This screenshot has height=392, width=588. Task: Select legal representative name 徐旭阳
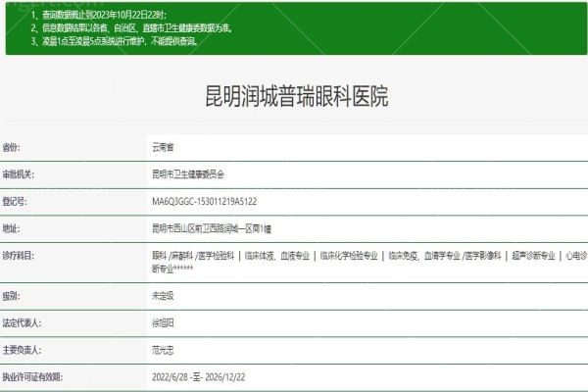pos(163,323)
